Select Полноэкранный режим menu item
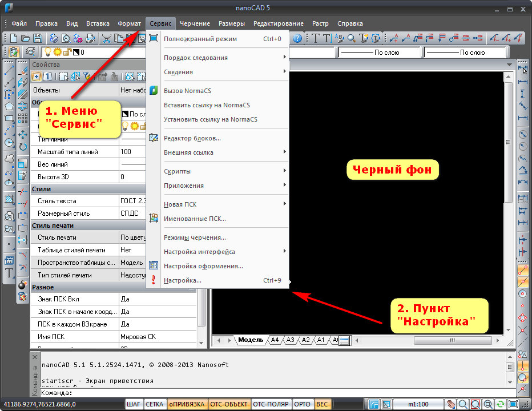Screen dimensions: 532x411 point(217,39)
